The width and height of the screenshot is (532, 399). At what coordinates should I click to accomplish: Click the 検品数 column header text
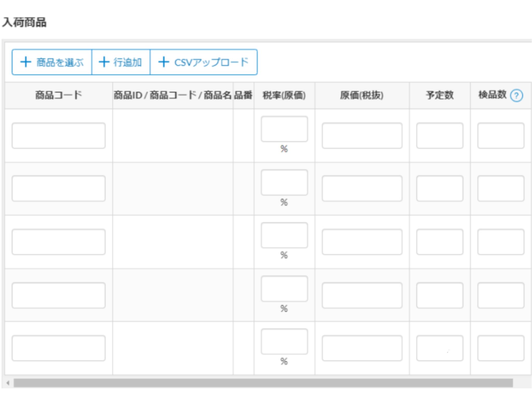[x=493, y=95]
